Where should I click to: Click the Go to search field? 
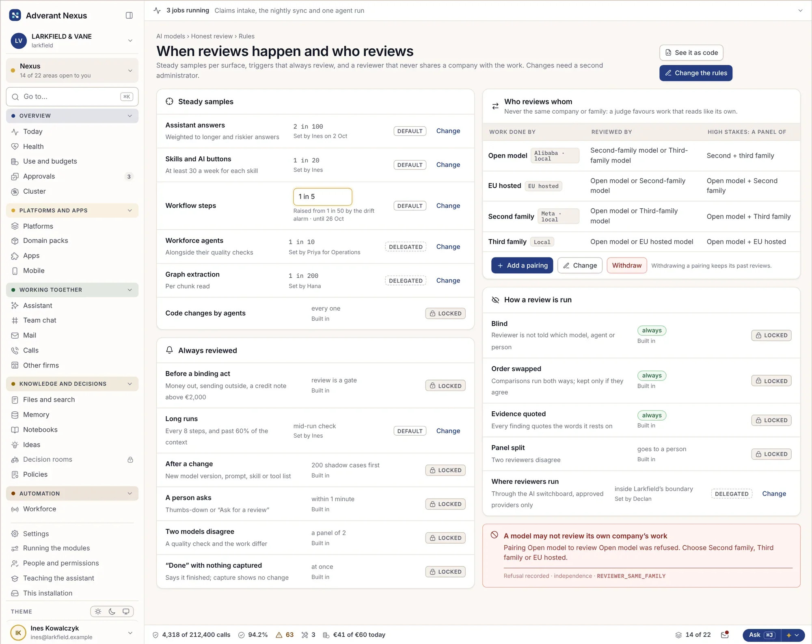72,97
